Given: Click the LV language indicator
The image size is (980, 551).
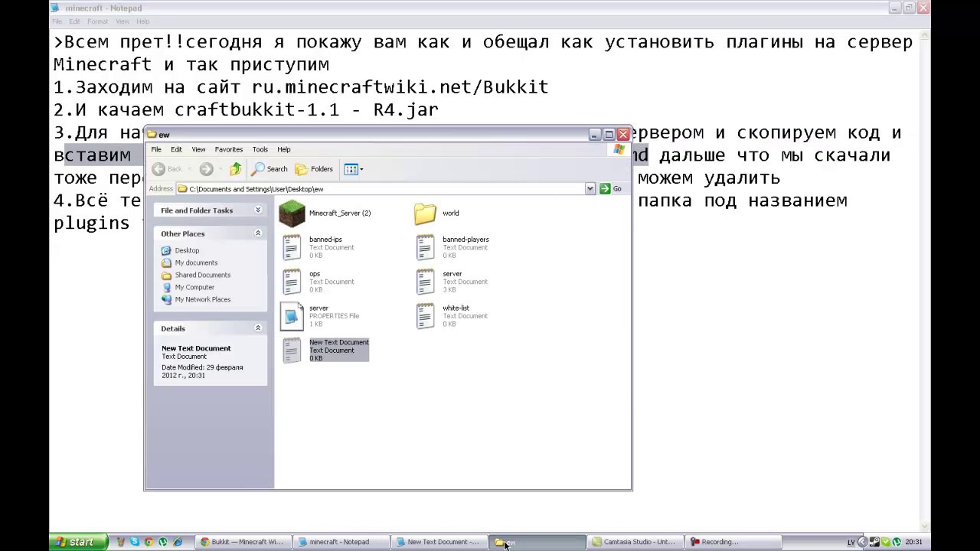Looking at the screenshot, I should (851, 542).
